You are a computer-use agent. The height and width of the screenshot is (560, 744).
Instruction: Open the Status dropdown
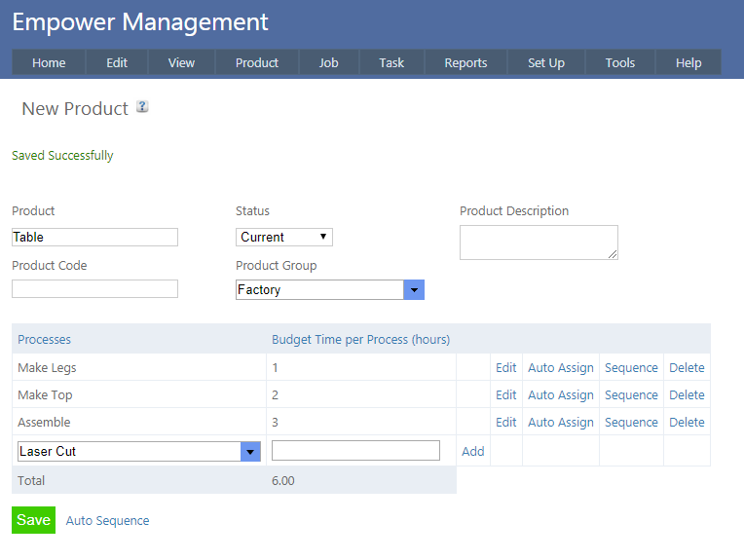point(283,237)
